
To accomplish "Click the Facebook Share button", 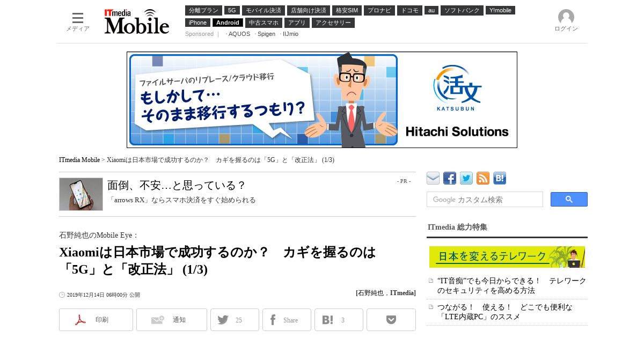I will click(x=287, y=320).
